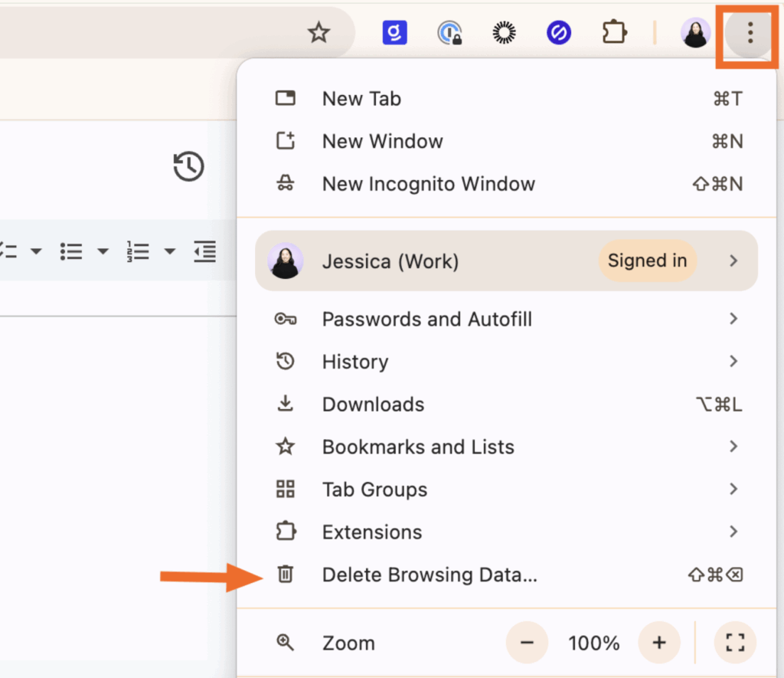784x678 pixels.
Task: Expand the numbered list dropdown arrow
Action: click(170, 251)
